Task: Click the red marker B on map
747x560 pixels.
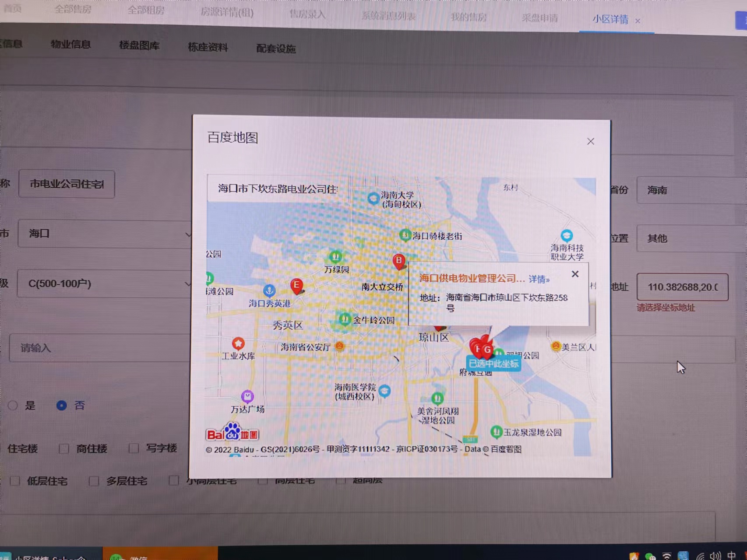Action: point(398,261)
